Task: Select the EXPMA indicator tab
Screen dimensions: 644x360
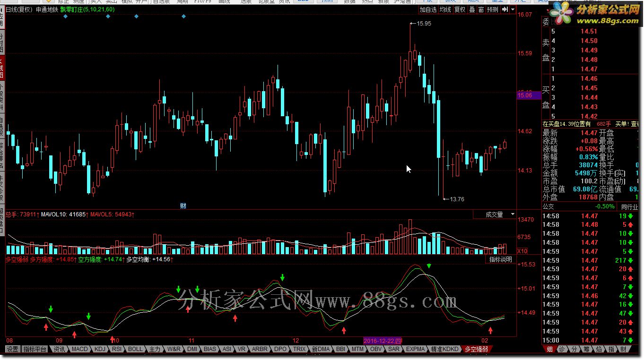Action: click(416, 349)
